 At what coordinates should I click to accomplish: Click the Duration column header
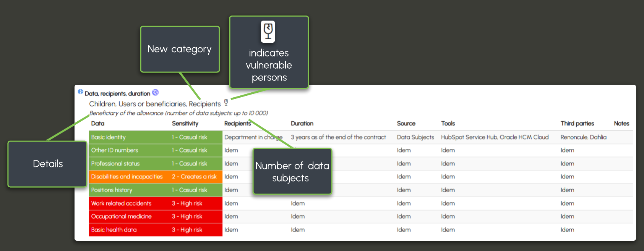pyautogui.click(x=302, y=124)
